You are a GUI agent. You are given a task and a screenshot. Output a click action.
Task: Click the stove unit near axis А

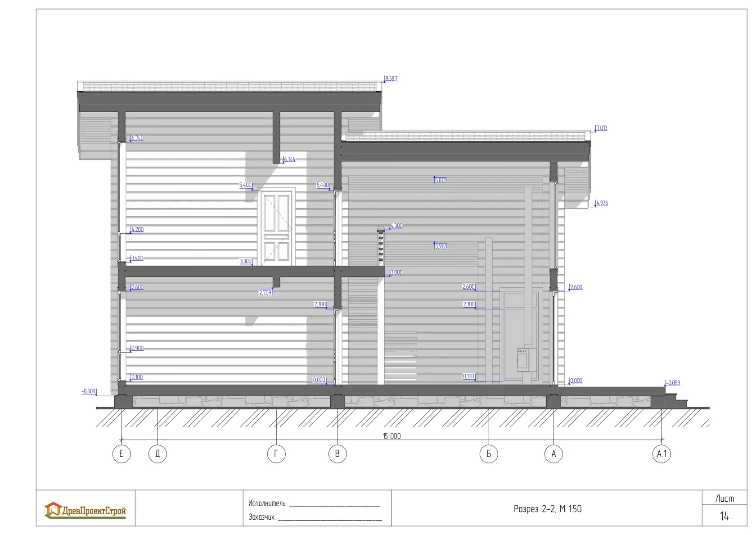click(x=526, y=359)
